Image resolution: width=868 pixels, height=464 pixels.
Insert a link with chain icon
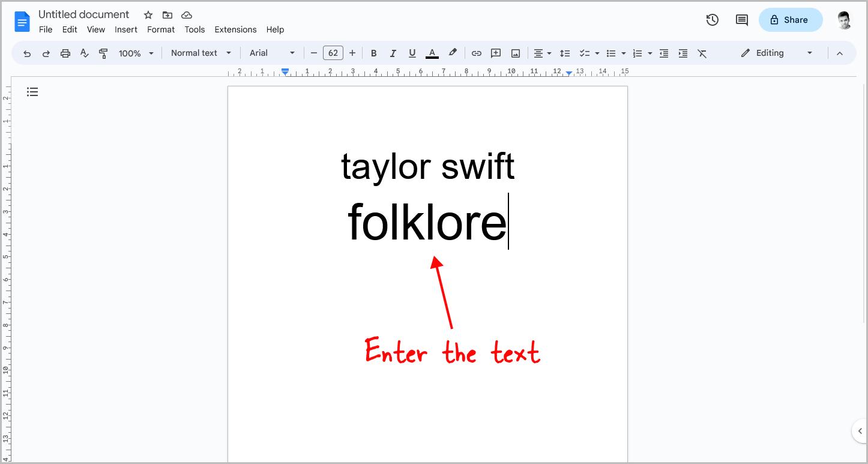(477, 53)
